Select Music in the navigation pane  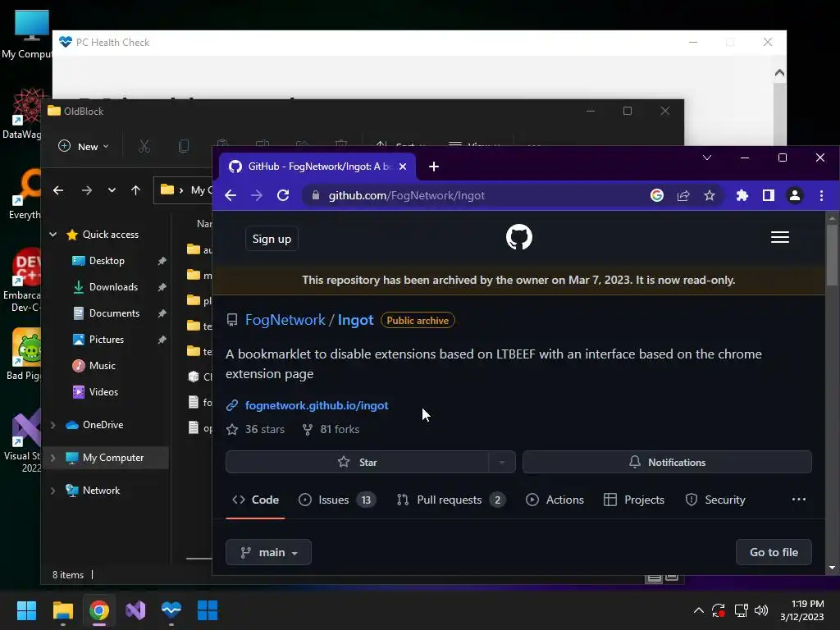point(102,366)
